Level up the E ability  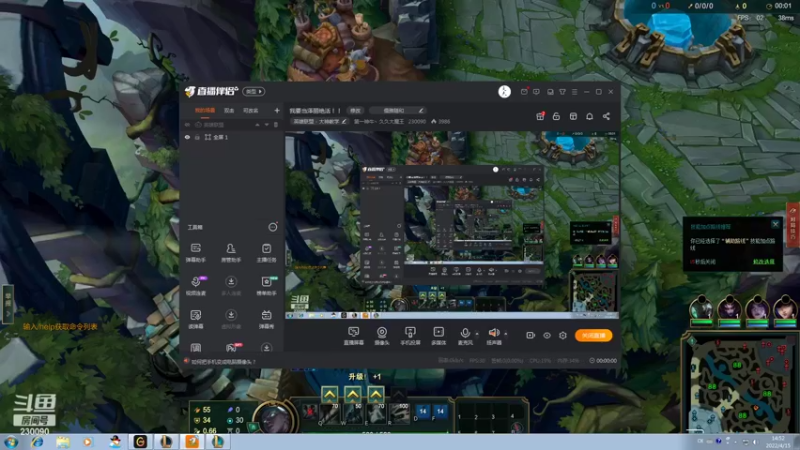click(x=376, y=394)
